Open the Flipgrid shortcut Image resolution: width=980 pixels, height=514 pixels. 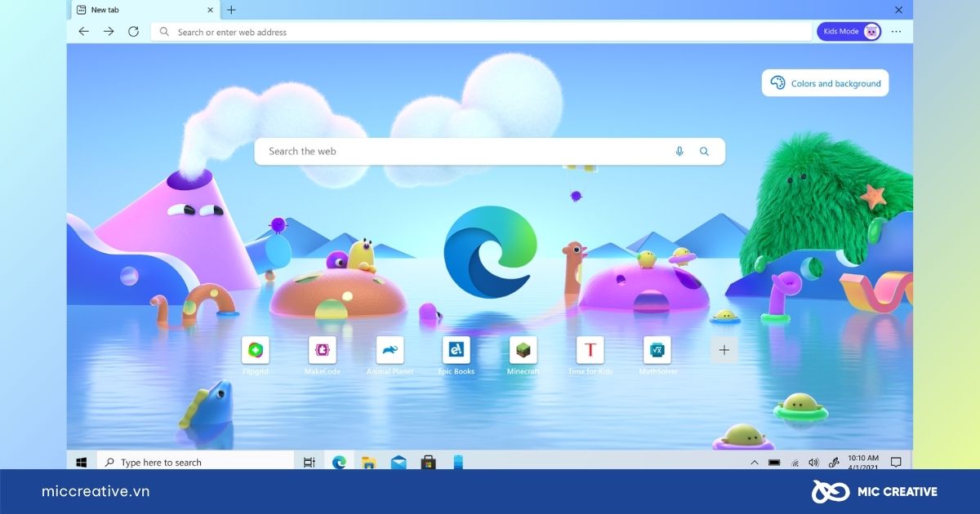[255, 351]
